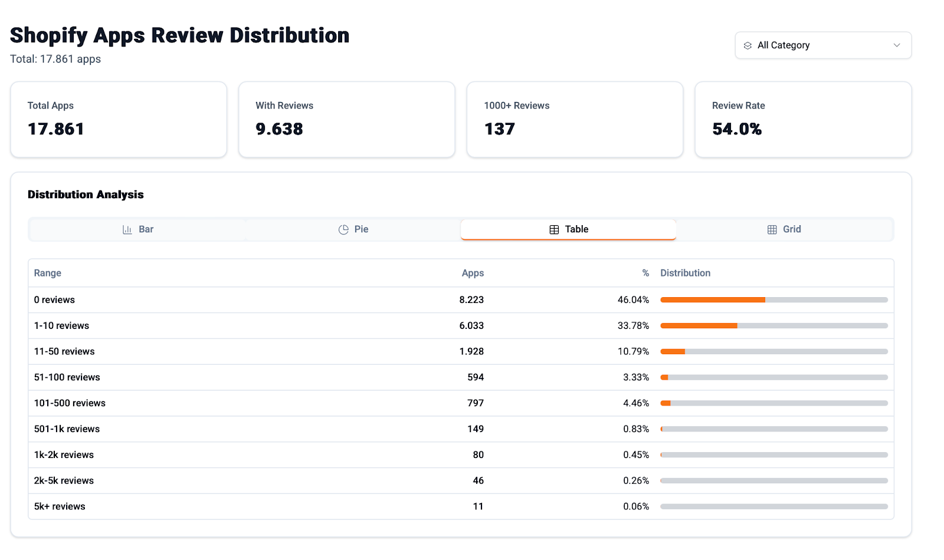This screenshot has width=944, height=560.
Task: Select the With Reviews stat card
Action: (346, 120)
